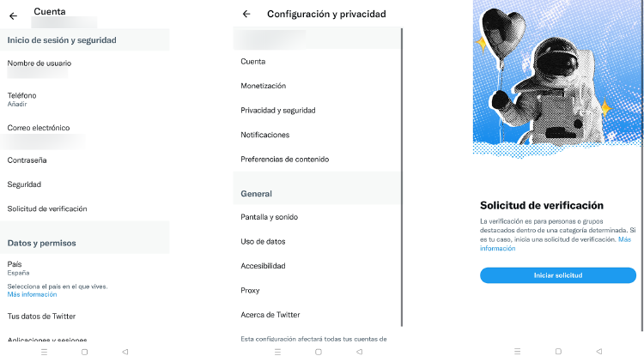Open Acerca de Twitter entry
644x362 pixels.
[x=270, y=315]
